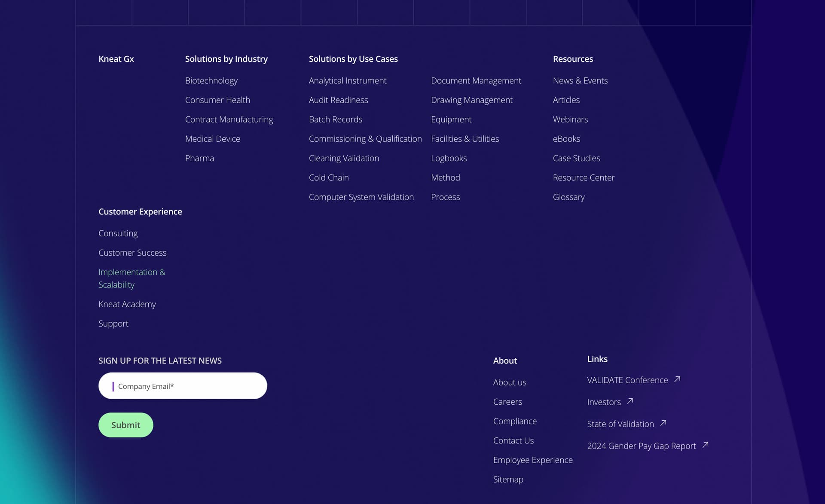Screen dimensions: 825x504
Task: Open News & Events page
Action: pyautogui.click(x=581, y=81)
